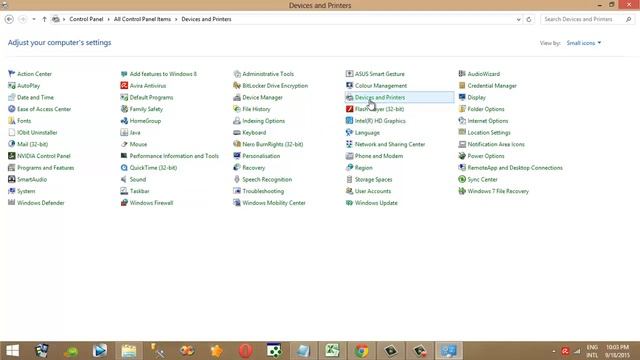Click the Credential Manager icon
The image size is (640, 360).
click(x=462, y=86)
